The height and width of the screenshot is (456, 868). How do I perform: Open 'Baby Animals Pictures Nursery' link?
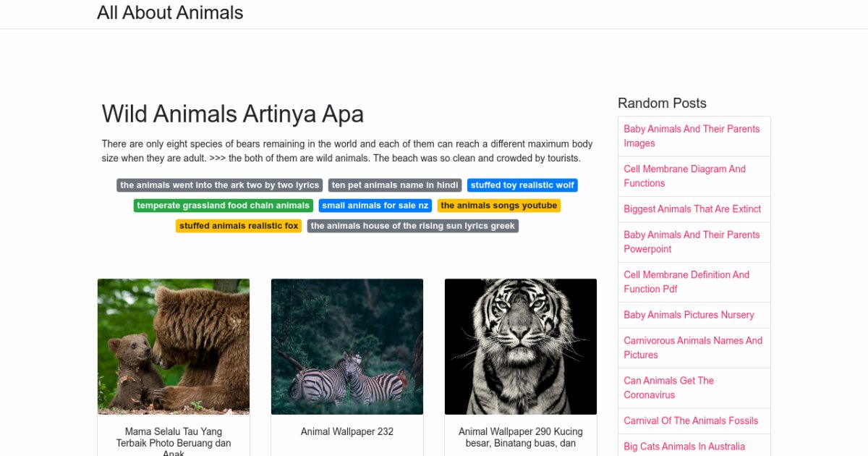[689, 315]
